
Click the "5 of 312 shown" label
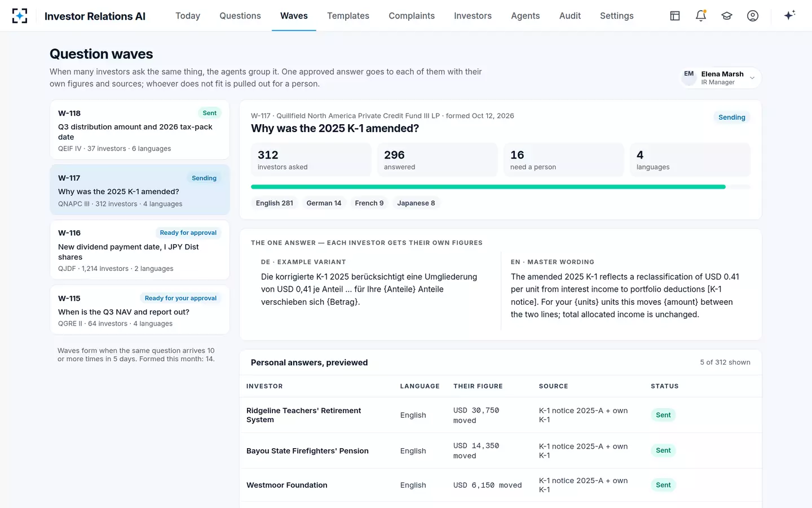(725, 362)
